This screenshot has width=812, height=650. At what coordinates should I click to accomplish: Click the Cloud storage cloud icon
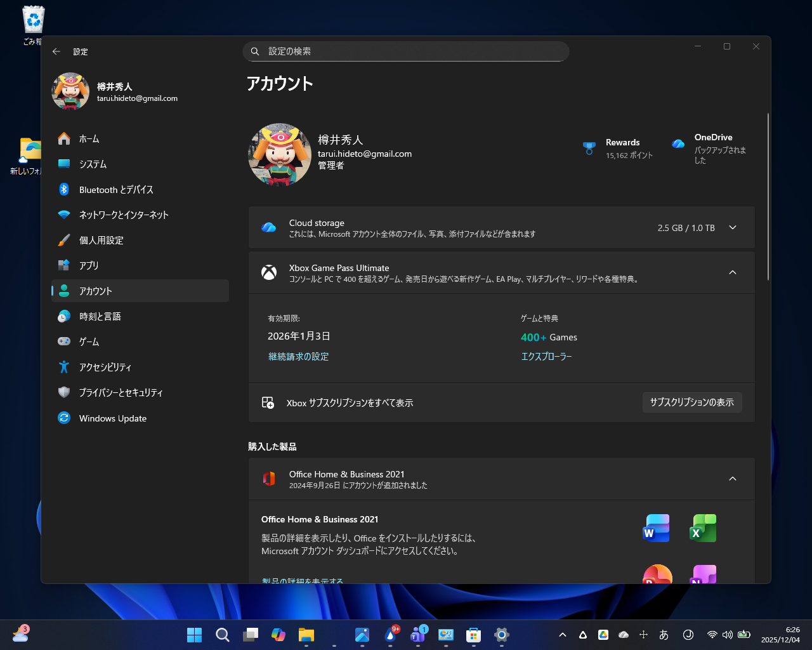[269, 227]
